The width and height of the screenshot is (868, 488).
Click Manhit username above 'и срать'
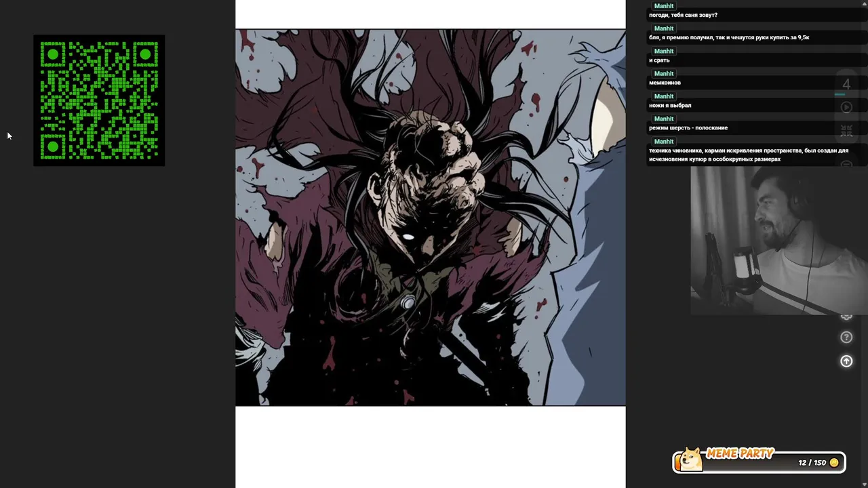(x=664, y=51)
